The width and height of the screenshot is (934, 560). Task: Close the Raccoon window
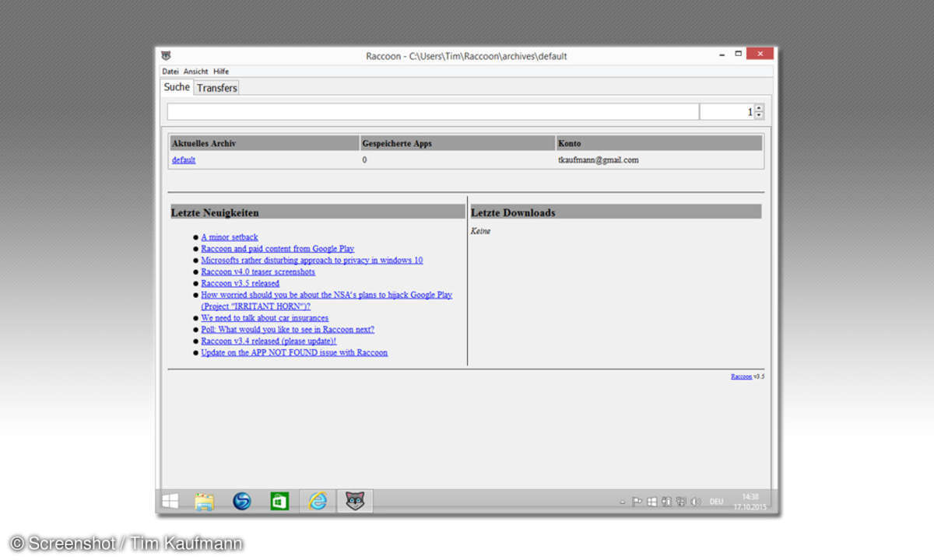pyautogui.click(x=760, y=54)
